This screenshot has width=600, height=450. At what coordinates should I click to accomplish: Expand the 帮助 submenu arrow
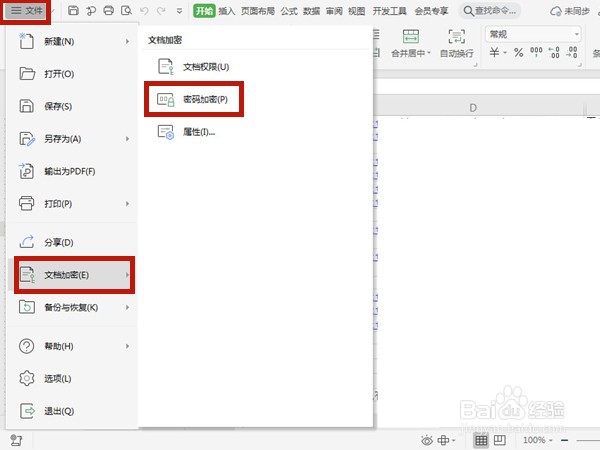pyautogui.click(x=127, y=346)
